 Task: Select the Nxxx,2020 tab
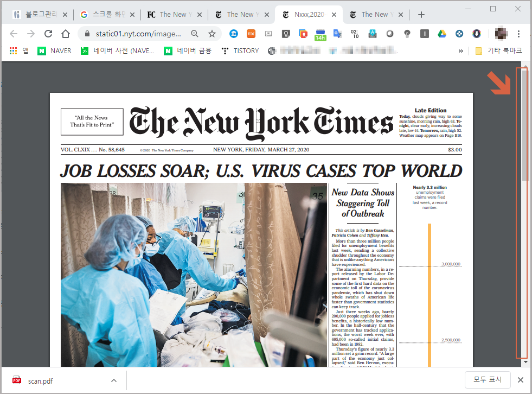(x=307, y=15)
